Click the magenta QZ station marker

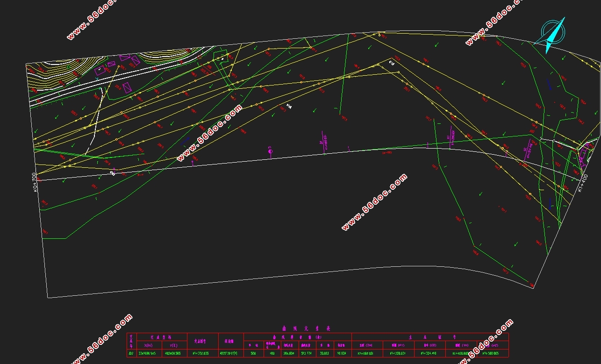pos(529,150)
